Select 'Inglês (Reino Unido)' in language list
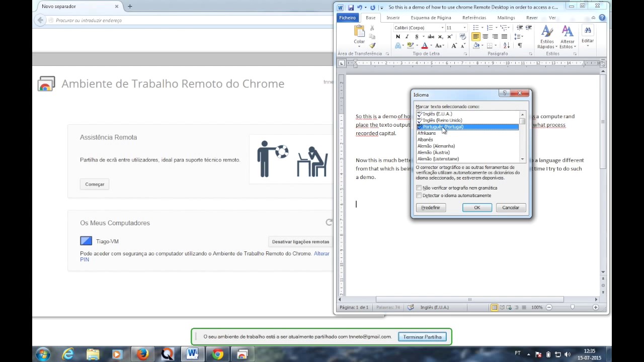Screen dimensions: 644x362 (467, 120)
